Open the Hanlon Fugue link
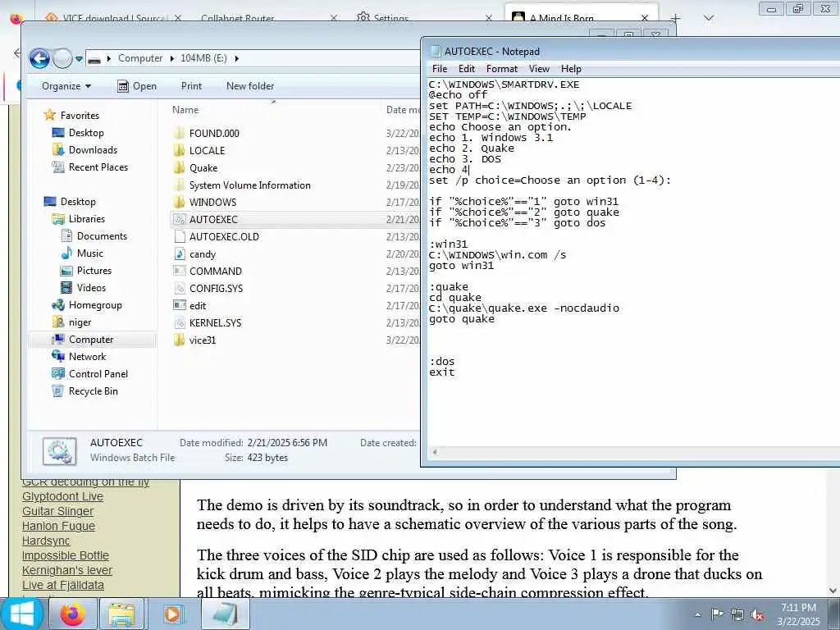Viewport: 840px width, 630px height. point(58,526)
